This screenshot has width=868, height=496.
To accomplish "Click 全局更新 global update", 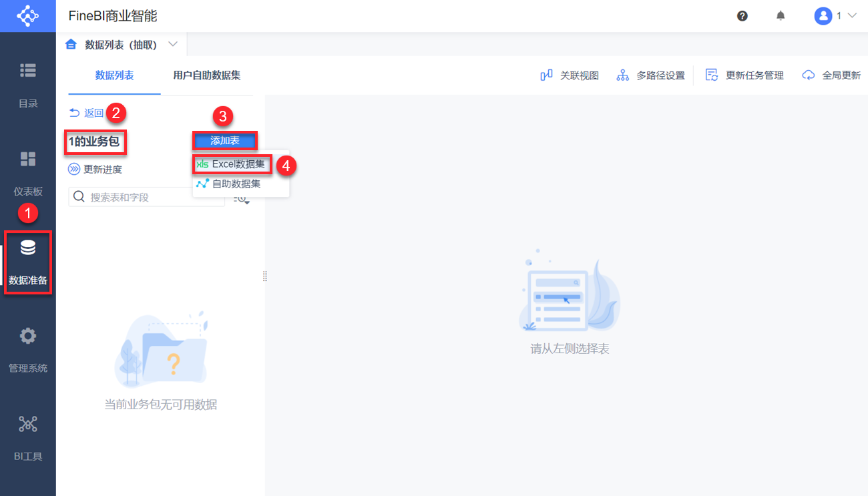I will [x=831, y=75].
